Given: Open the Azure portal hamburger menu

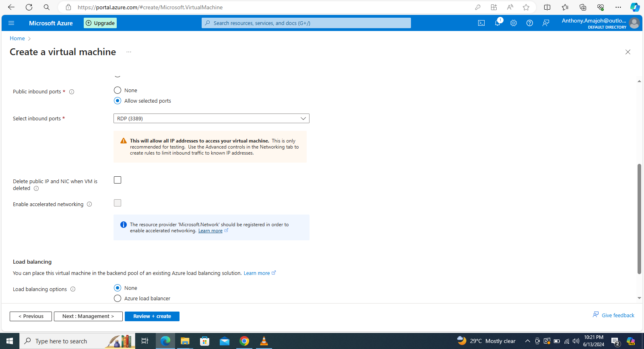Looking at the screenshot, I should click(11, 23).
